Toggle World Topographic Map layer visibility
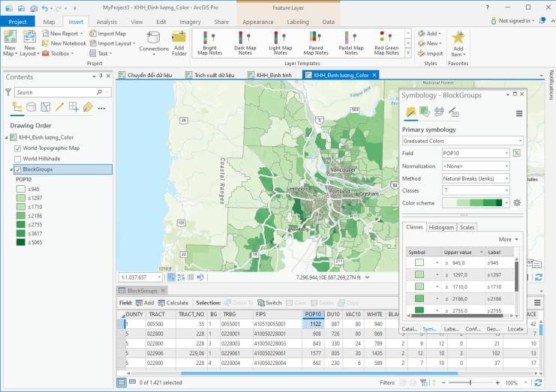The height and width of the screenshot is (392, 556). click(x=17, y=148)
